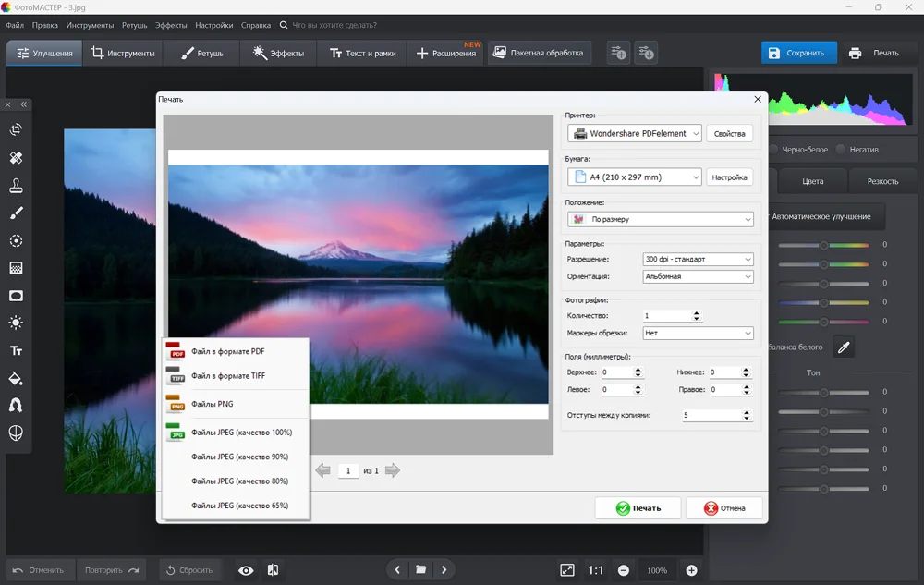Open the Ориентация dropdown
Viewport: 924px width, 585px height.
698,276
